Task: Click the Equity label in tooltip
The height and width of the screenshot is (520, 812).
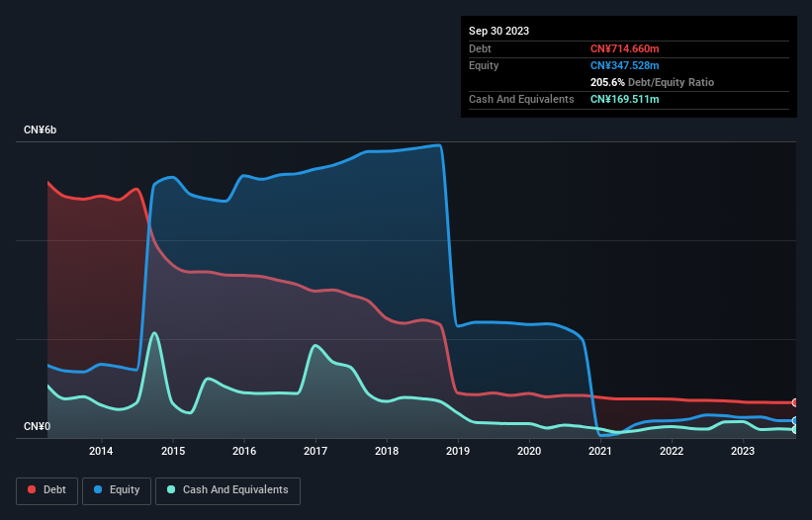Action: coord(484,65)
